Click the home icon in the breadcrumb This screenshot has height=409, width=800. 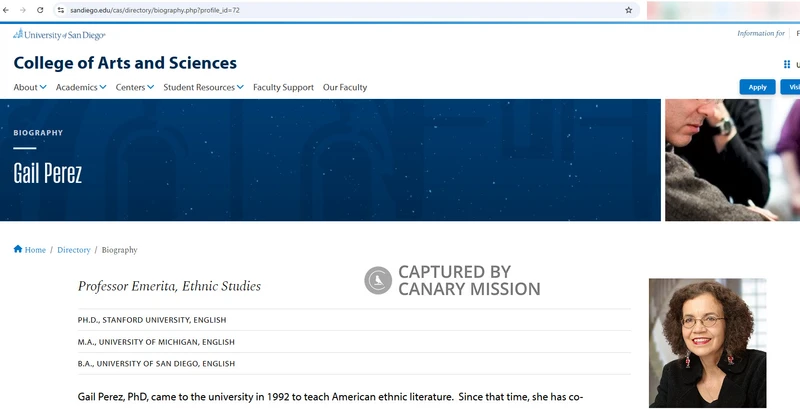point(18,249)
